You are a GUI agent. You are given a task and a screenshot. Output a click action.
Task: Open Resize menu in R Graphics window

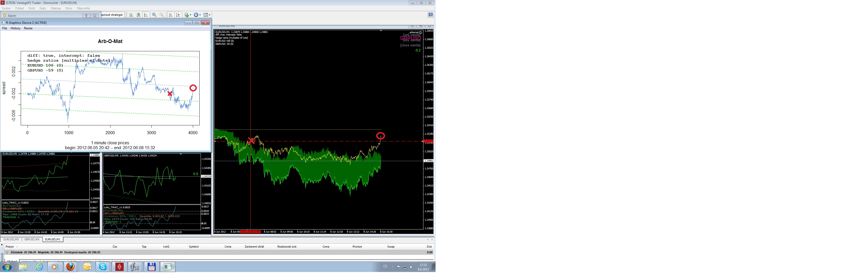coord(28,28)
